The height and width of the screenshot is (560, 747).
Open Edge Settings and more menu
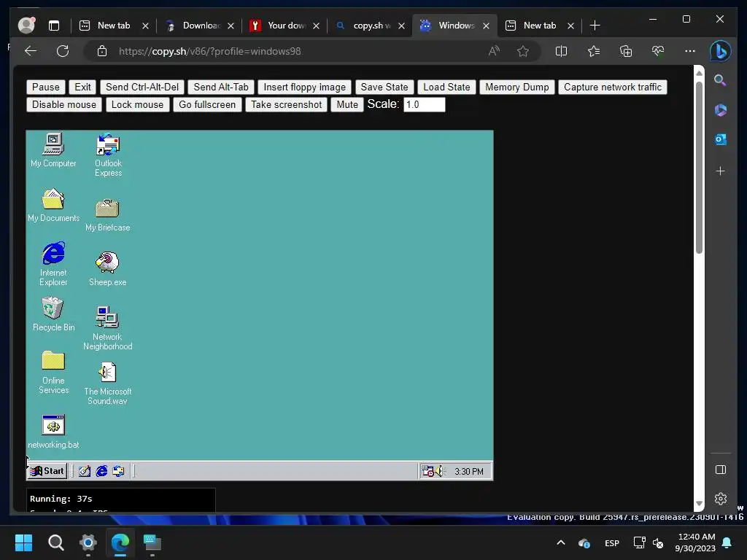pyautogui.click(x=690, y=51)
